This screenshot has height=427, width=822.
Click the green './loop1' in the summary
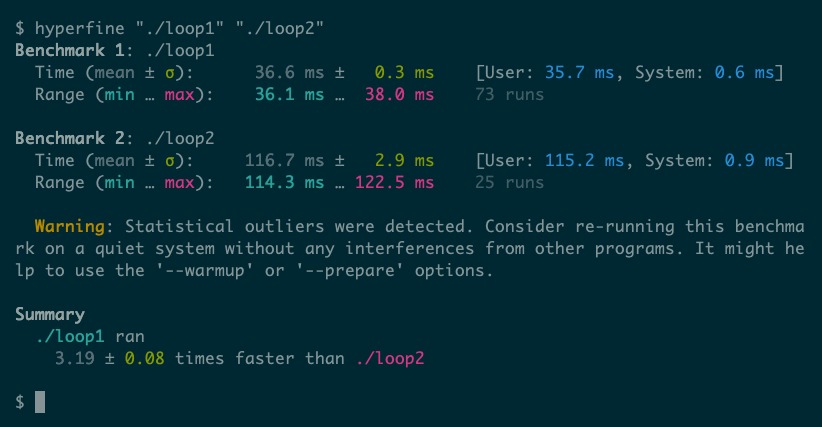click(x=70, y=336)
